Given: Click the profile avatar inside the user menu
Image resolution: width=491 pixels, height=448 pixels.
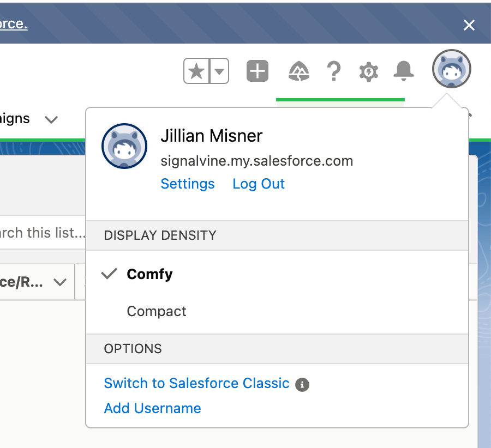Looking at the screenshot, I should (124, 146).
